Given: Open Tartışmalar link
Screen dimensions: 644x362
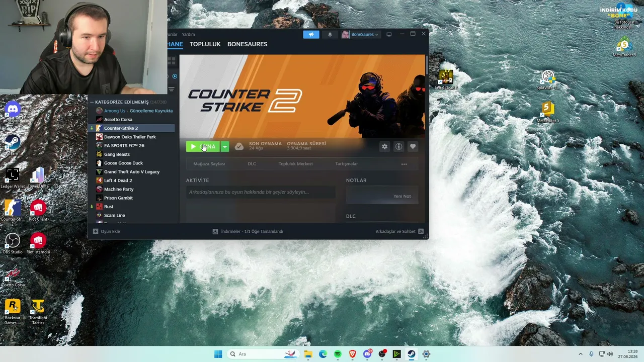Looking at the screenshot, I should pyautogui.click(x=347, y=164).
